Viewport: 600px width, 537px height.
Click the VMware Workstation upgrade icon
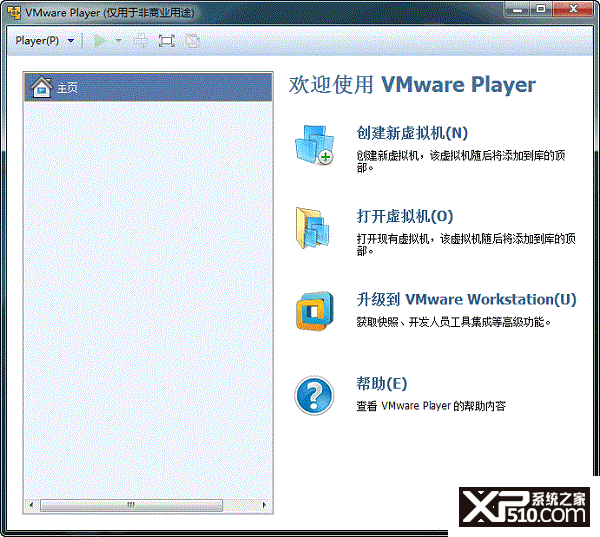(315, 311)
